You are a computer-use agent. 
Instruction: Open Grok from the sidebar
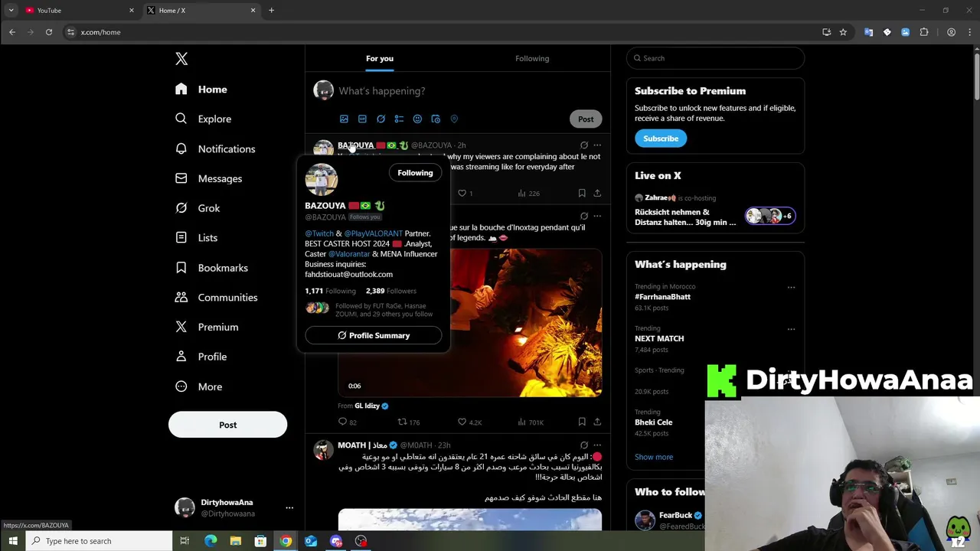197,208
